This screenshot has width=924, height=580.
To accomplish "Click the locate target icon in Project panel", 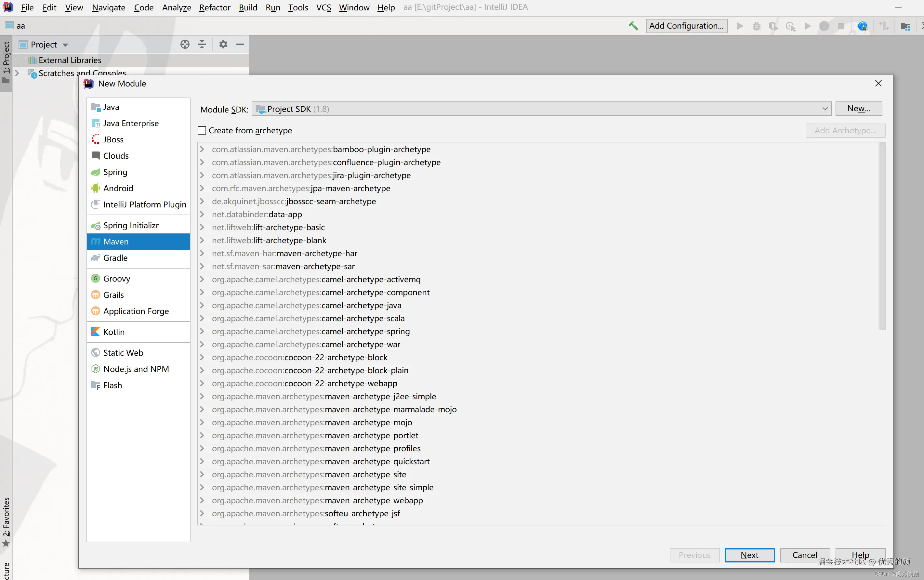I will pos(185,45).
